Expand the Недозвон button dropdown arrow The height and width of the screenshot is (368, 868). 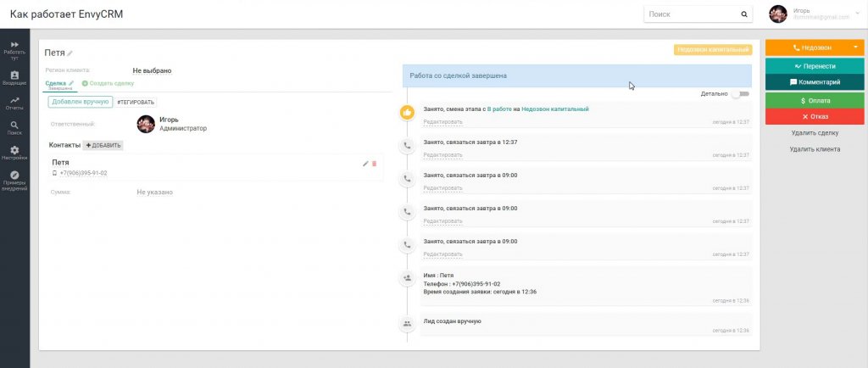(x=855, y=47)
